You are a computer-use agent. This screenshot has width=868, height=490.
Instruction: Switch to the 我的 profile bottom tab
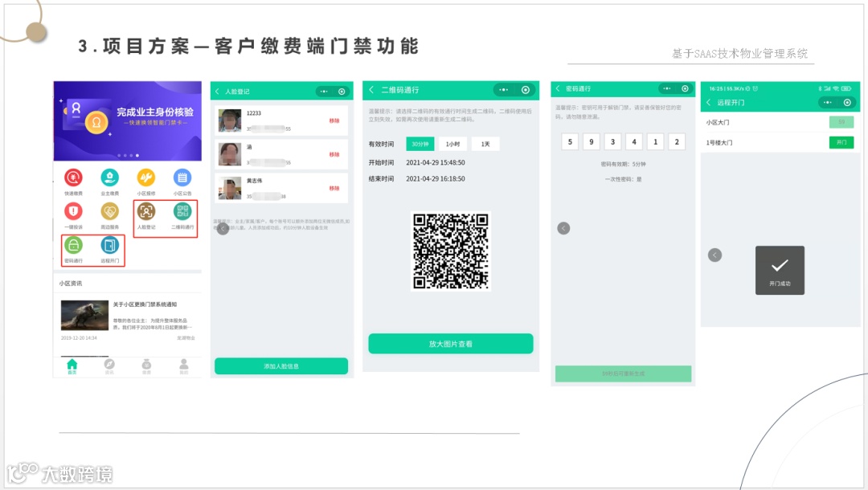tap(184, 366)
